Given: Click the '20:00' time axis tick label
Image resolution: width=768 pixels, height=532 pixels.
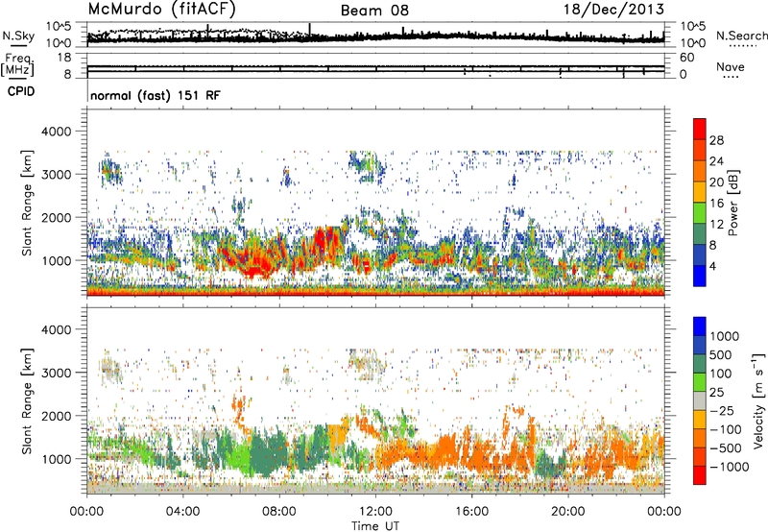Looking at the screenshot, I should pos(568,512).
